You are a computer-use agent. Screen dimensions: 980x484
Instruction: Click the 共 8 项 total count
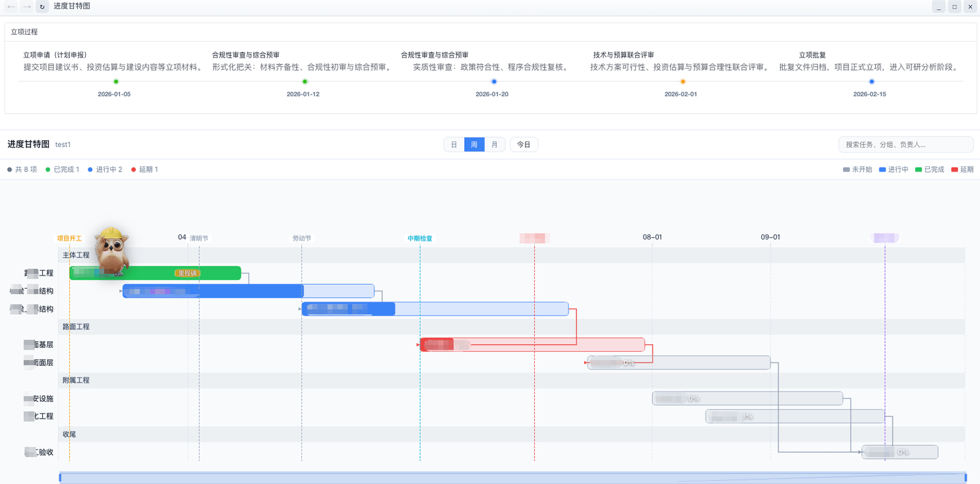pyautogui.click(x=22, y=170)
